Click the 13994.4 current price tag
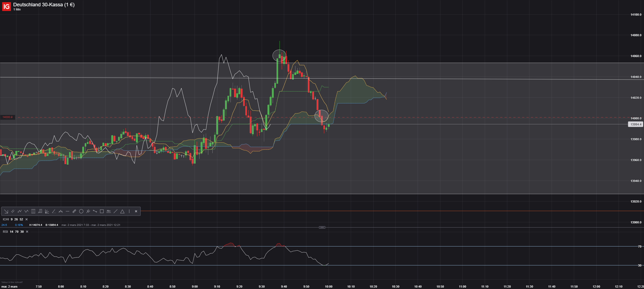This screenshot has width=644, height=289. [636, 124]
